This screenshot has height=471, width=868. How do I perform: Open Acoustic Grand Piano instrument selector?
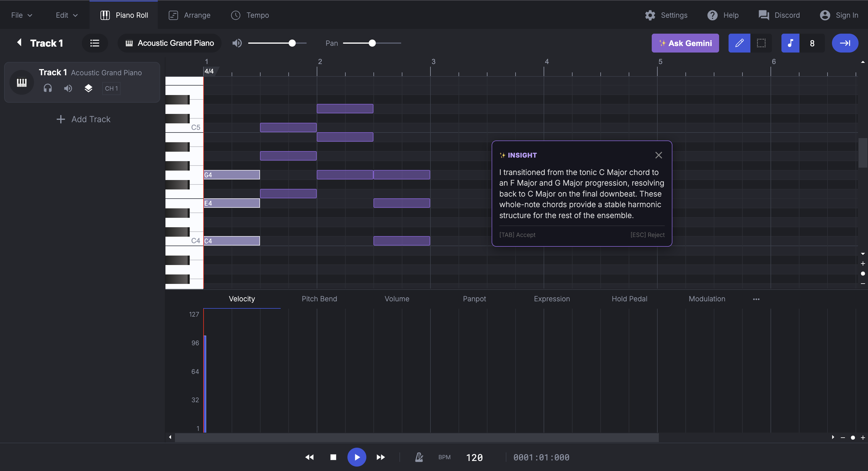[x=170, y=43]
